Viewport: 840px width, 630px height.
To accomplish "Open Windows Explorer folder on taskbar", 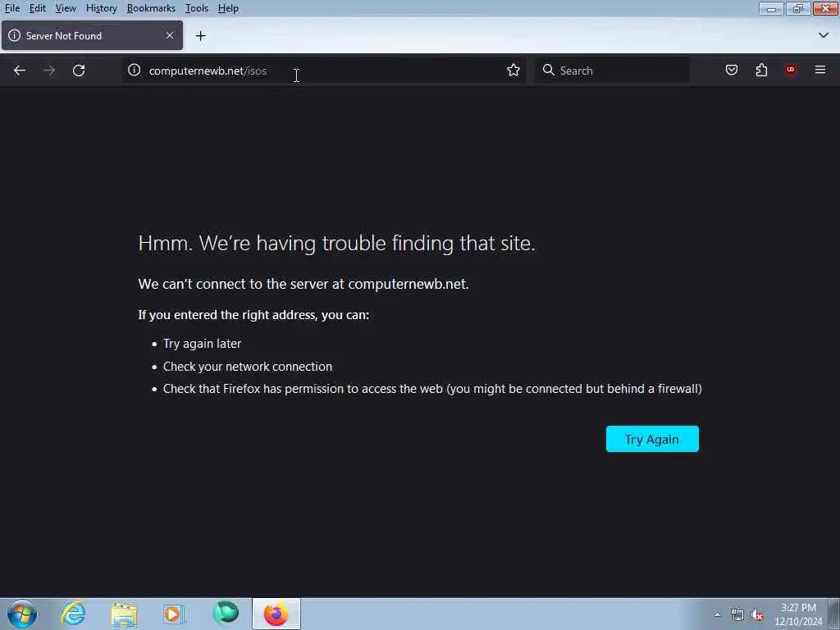I will coord(125,614).
